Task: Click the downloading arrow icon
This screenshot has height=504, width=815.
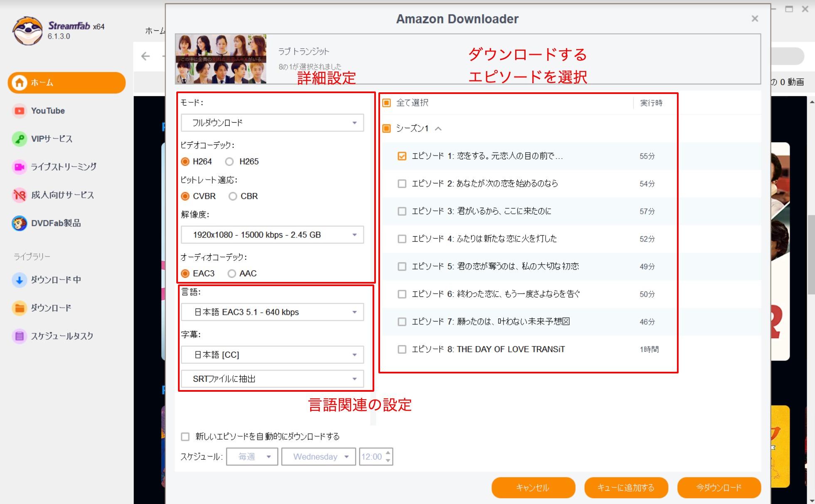Action: coord(19,280)
